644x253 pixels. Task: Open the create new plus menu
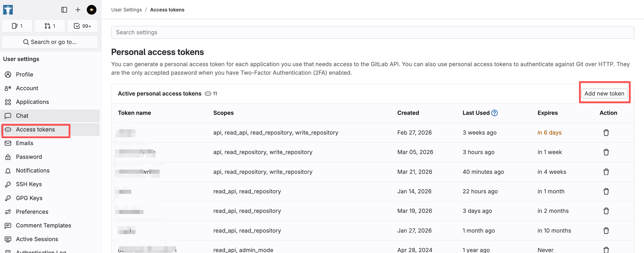(x=78, y=10)
